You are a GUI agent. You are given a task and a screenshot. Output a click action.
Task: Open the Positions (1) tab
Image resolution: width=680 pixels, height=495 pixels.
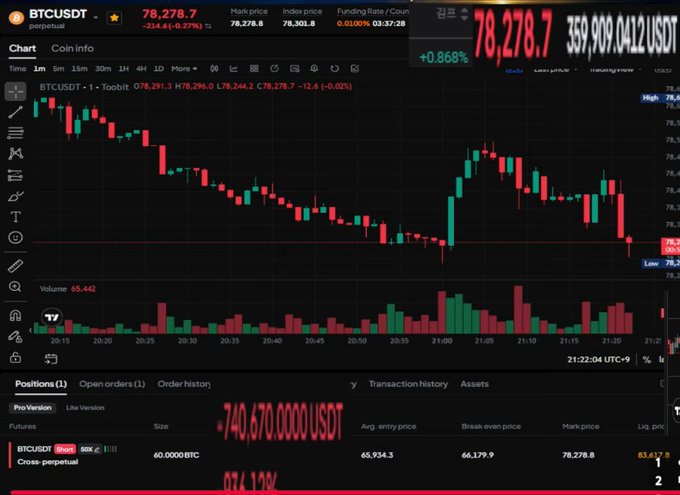click(41, 384)
